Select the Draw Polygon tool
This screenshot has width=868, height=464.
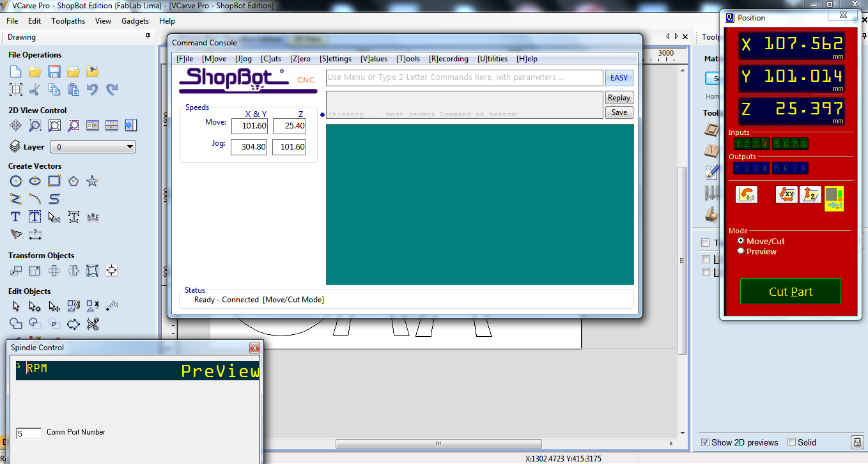74,182
